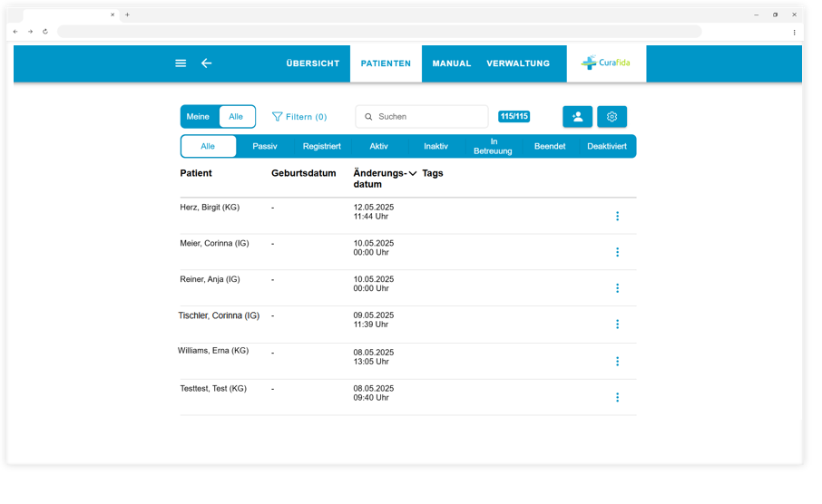Go to ÜBERSICHT tab
822x504 pixels.
(313, 63)
